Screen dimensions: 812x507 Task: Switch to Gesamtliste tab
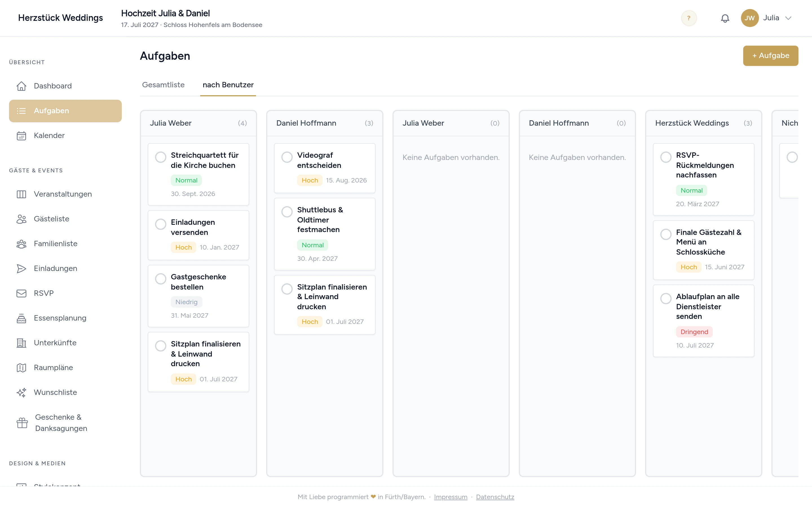(x=163, y=85)
